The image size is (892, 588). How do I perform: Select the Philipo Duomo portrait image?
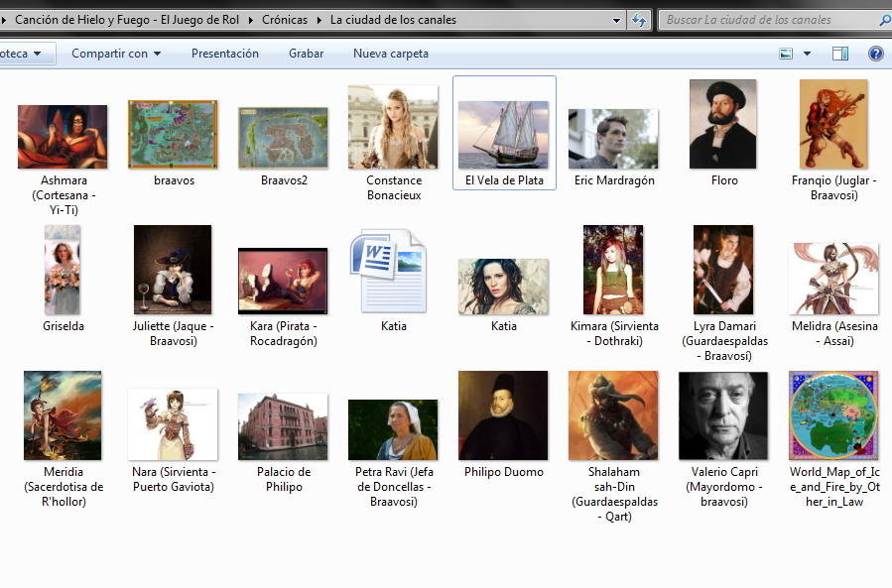pyautogui.click(x=503, y=415)
